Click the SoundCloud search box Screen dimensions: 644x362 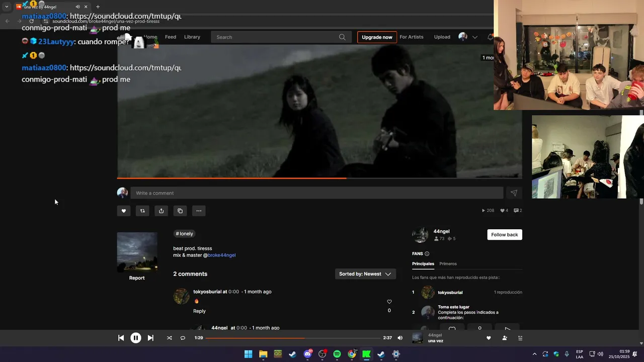tap(281, 37)
